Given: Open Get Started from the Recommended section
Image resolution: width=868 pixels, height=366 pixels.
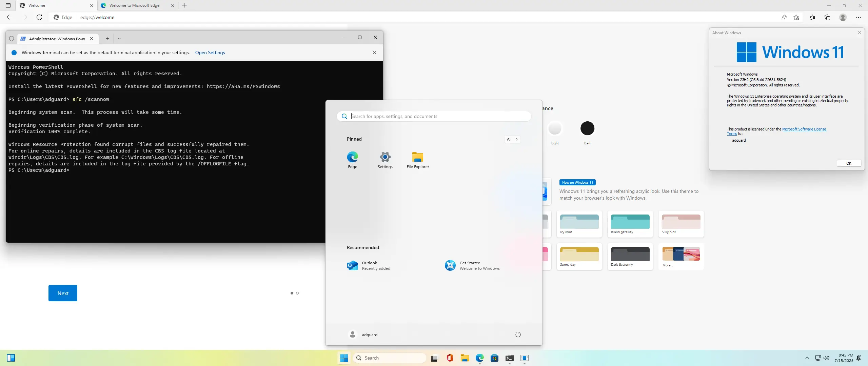Looking at the screenshot, I should click(x=472, y=265).
